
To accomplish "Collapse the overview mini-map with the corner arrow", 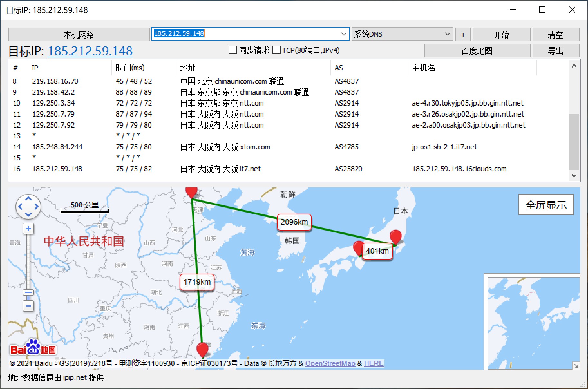I will click(x=576, y=365).
